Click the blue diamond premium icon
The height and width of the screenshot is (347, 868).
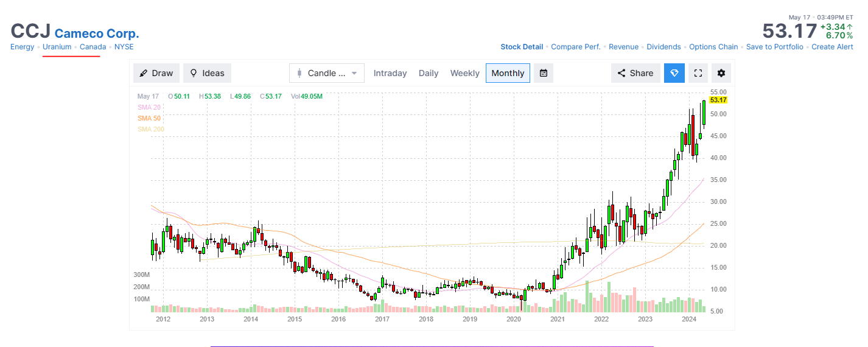click(674, 73)
